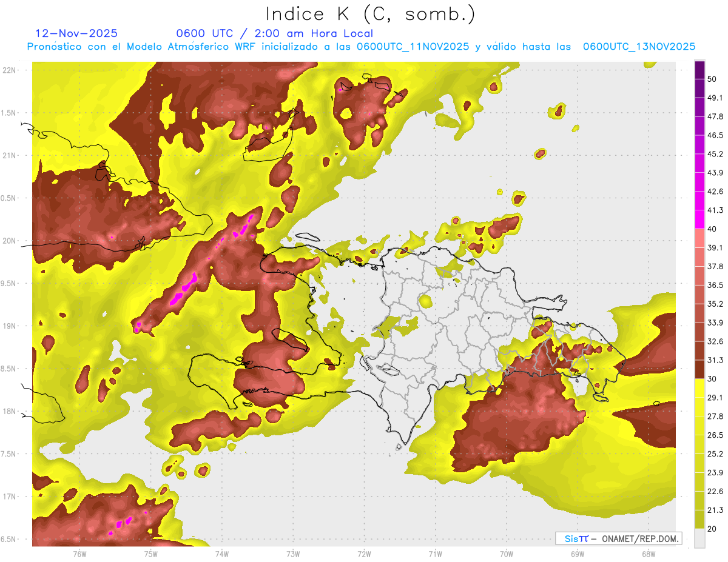This screenshot has width=728, height=562.
Task: Click the legend value 41.3
Action: click(715, 210)
